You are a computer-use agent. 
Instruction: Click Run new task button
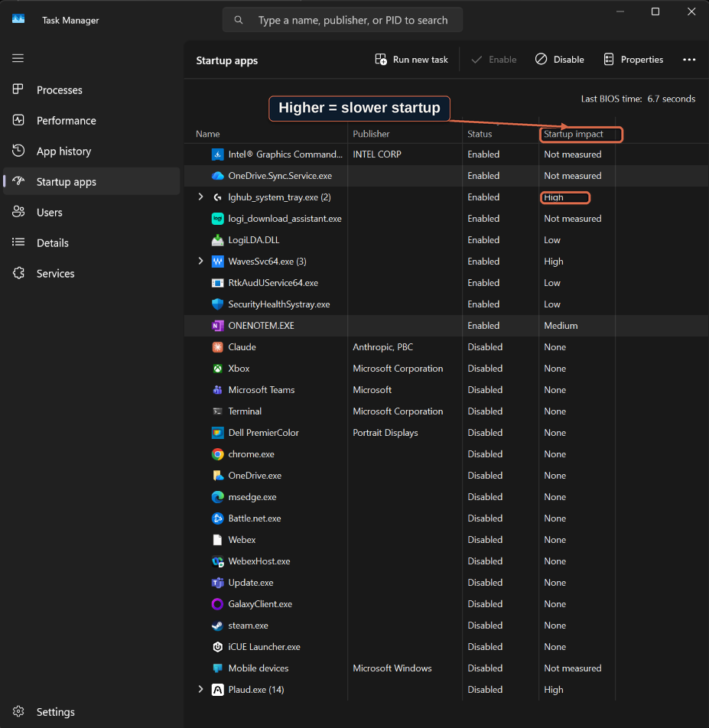[x=411, y=60]
